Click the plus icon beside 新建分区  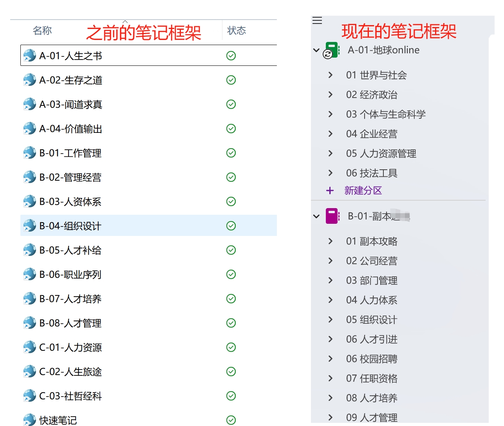tap(330, 190)
